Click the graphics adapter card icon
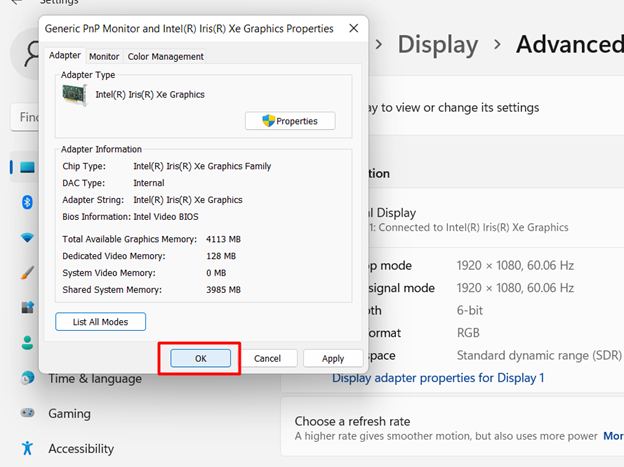624x467 pixels. click(x=74, y=95)
